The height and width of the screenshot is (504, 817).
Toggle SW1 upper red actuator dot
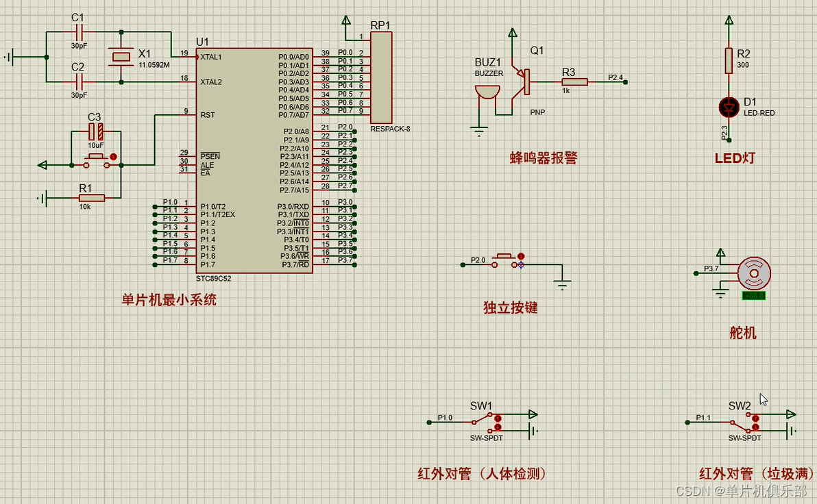498,418
